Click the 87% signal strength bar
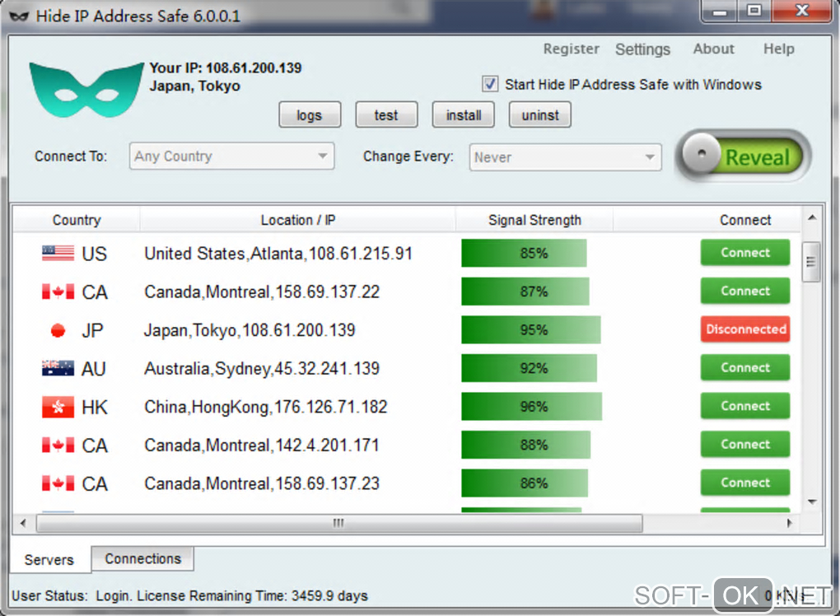The image size is (840, 616). click(x=525, y=292)
